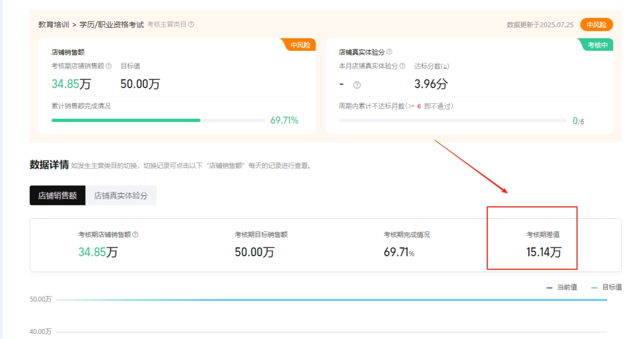The height and width of the screenshot is (339, 644).
Task: Click green 考核中 corner tag
Action: point(597,45)
